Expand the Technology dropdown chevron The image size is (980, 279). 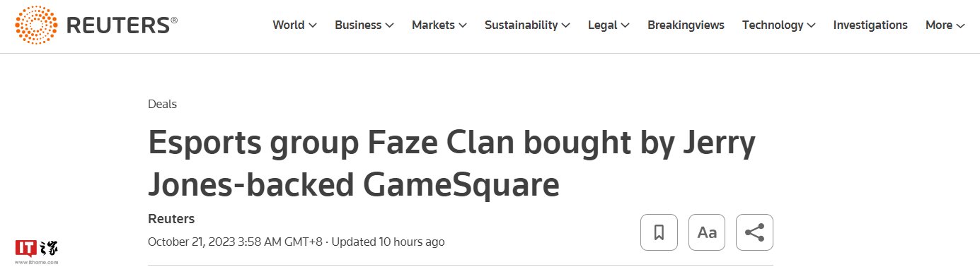click(811, 25)
